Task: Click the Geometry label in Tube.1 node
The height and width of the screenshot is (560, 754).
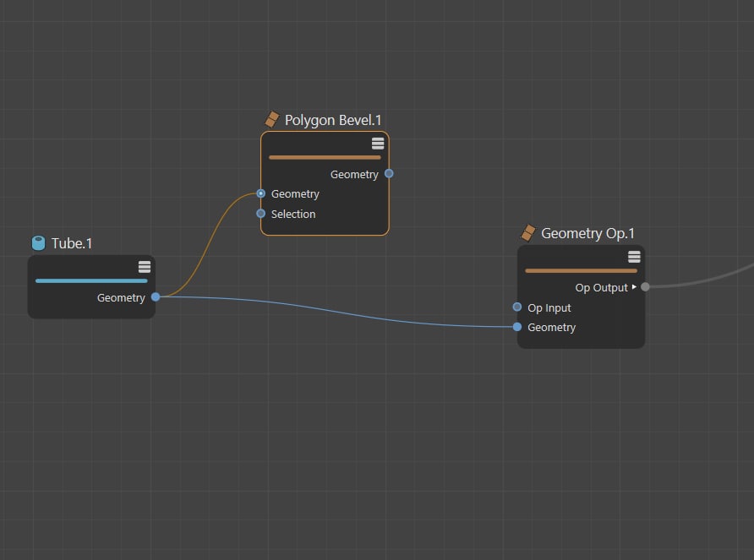Action: pyautogui.click(x=121, y=298)
